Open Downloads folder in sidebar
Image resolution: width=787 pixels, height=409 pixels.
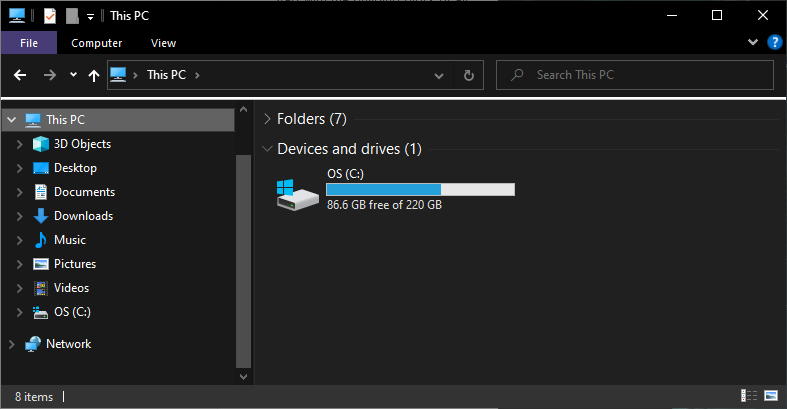(x=83, y=216)
